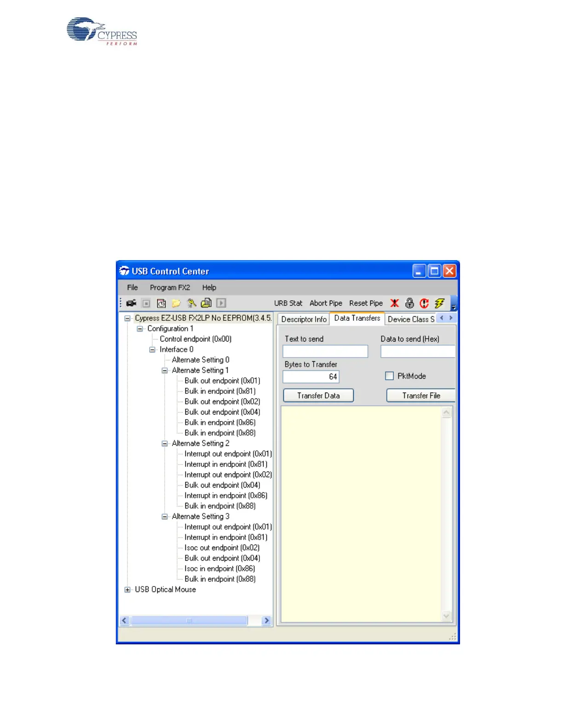Click the Bytes to Transfer field
563x728 pixels.
coord(311,377)
